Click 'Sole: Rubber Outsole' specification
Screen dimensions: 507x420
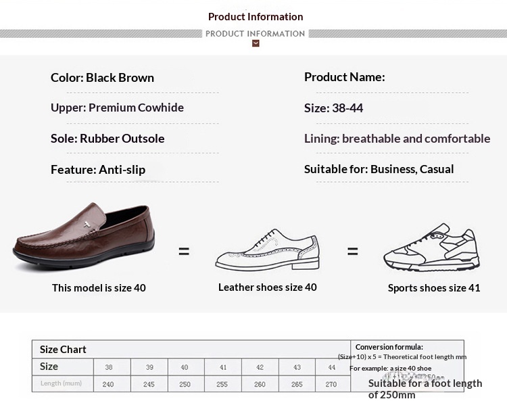(107, 139)
